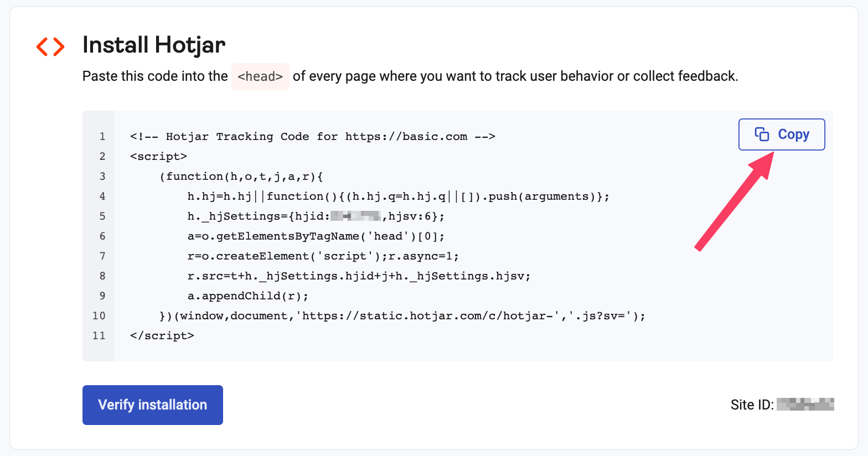Click the h._hjSettings line with hjid
The height and width of the screenshot is (456, 868).
pos(316,216)
